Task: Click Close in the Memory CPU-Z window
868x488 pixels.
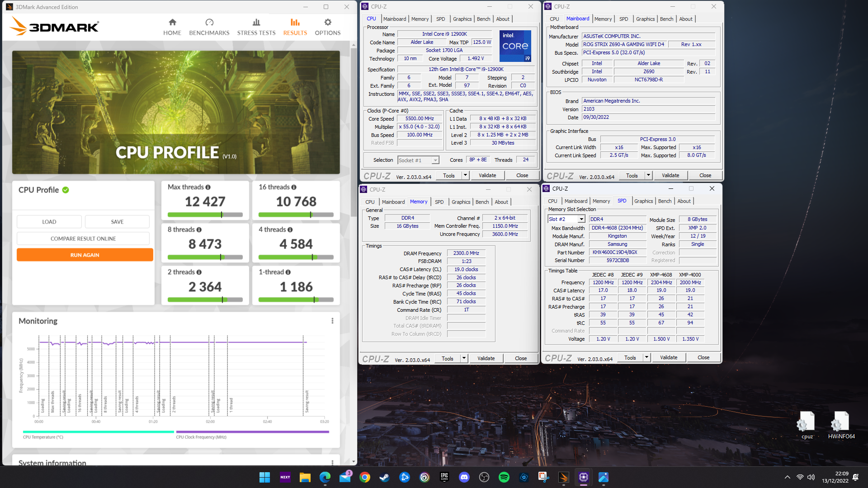Action: (x=521, y=358)
